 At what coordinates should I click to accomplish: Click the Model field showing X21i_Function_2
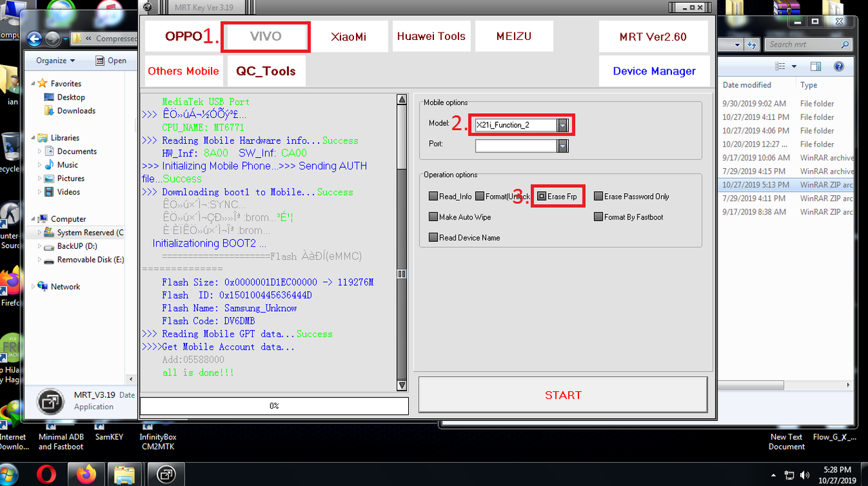coord(516,125)
